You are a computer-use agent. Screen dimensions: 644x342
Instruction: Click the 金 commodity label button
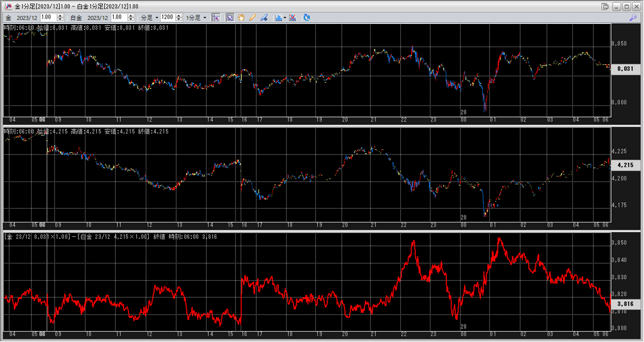pos(9,18)
